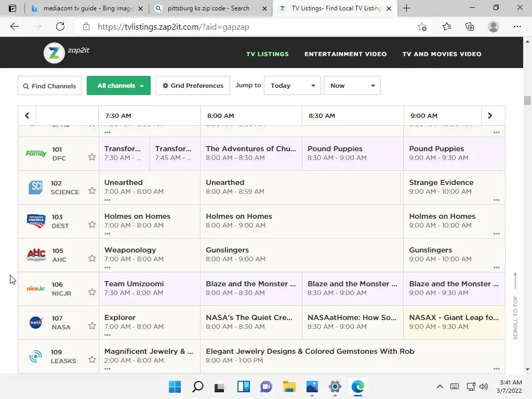Close the mediacom tv guide tab

pyautogui.click(x=140, y=8)
